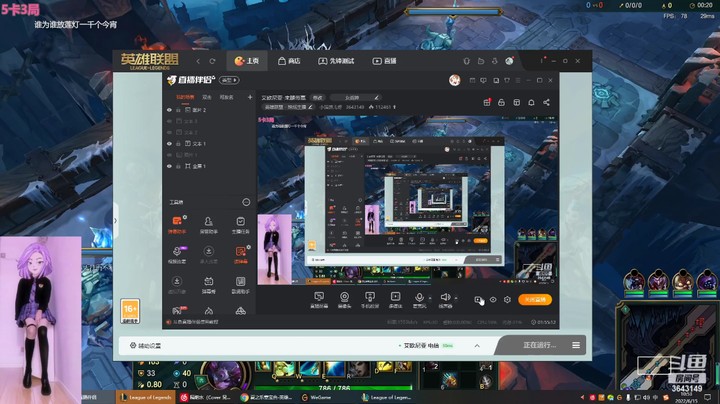Open the 弹幕助手 tool in the toolbox
The height and width of the screenshot is (404, 720).
(176, 225)
